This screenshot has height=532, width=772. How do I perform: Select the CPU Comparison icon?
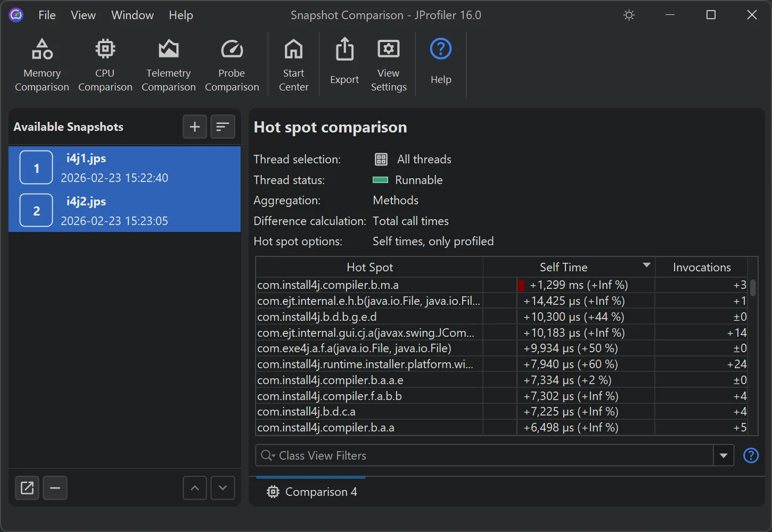tap(105, 64)
